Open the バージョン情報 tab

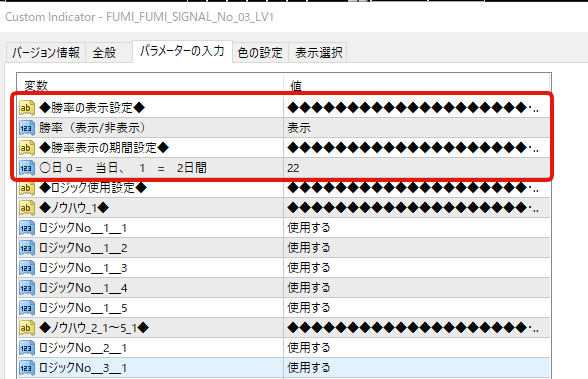coord(46,52)
